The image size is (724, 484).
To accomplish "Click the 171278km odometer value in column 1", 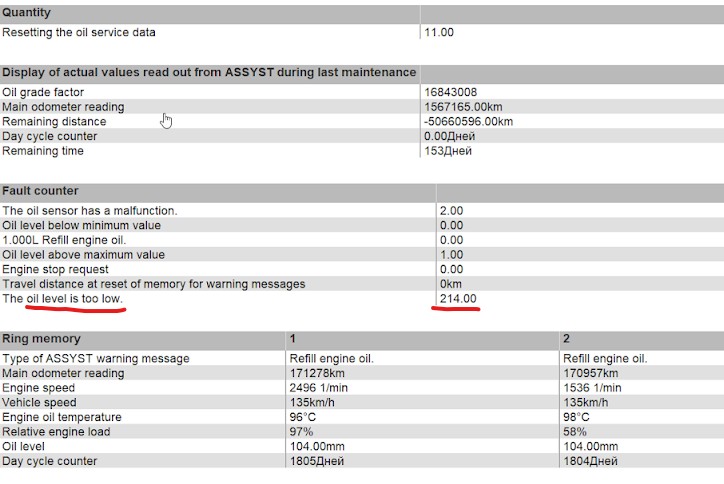I will [315, 373].
